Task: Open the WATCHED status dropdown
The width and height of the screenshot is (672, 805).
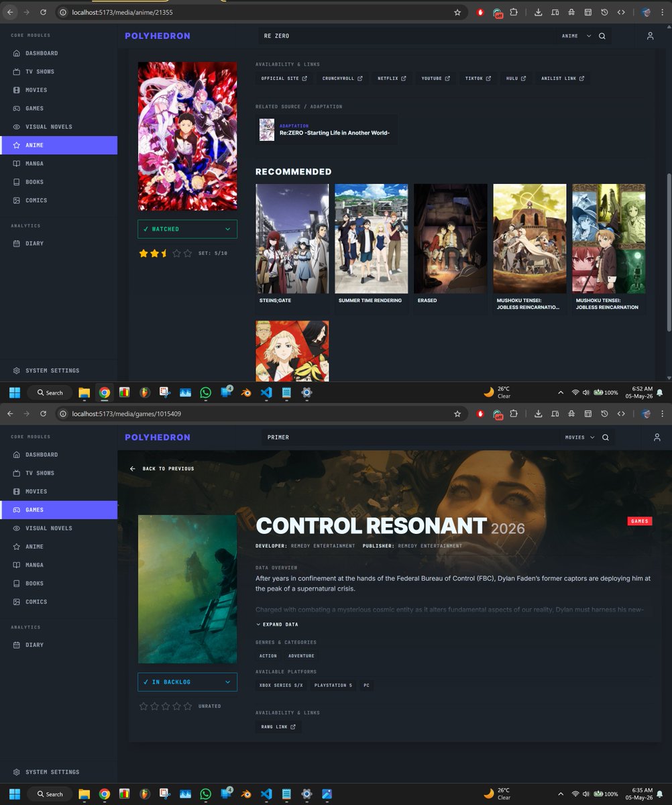Action: [187, 229]
